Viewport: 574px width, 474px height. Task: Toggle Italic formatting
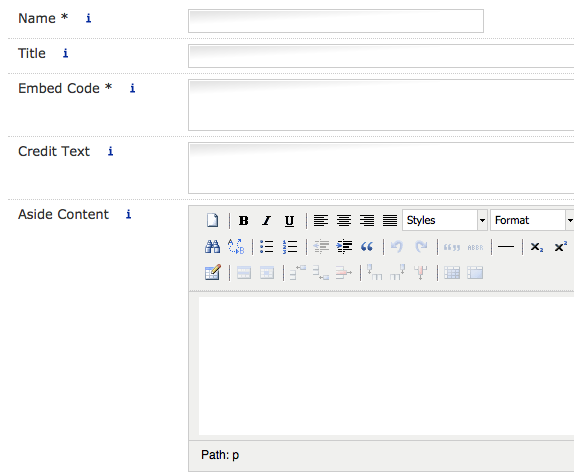(x=266, y=220)
